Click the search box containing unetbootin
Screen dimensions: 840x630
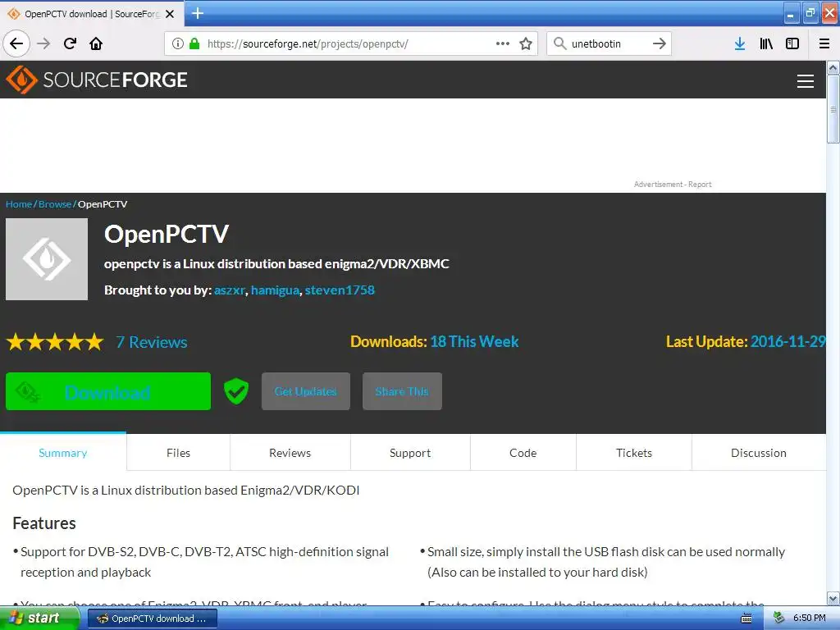coord(608,43)
